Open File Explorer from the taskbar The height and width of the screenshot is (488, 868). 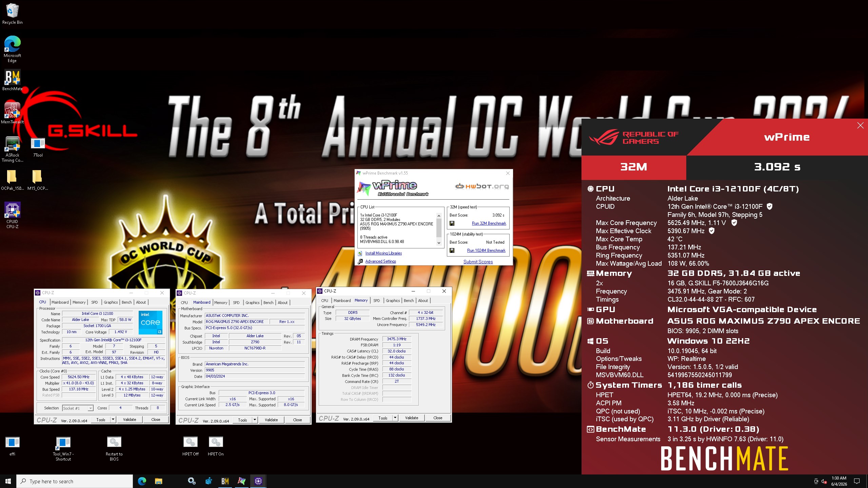click(158, 481)
